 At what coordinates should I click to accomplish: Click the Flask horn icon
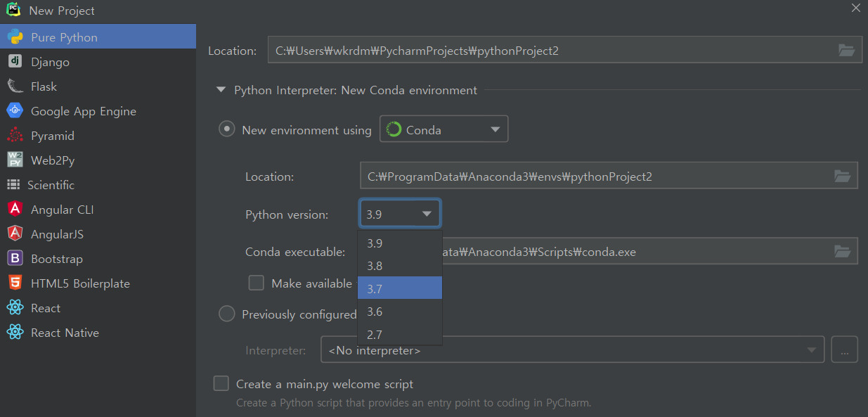pyautogui.click(x=14, y=86)
